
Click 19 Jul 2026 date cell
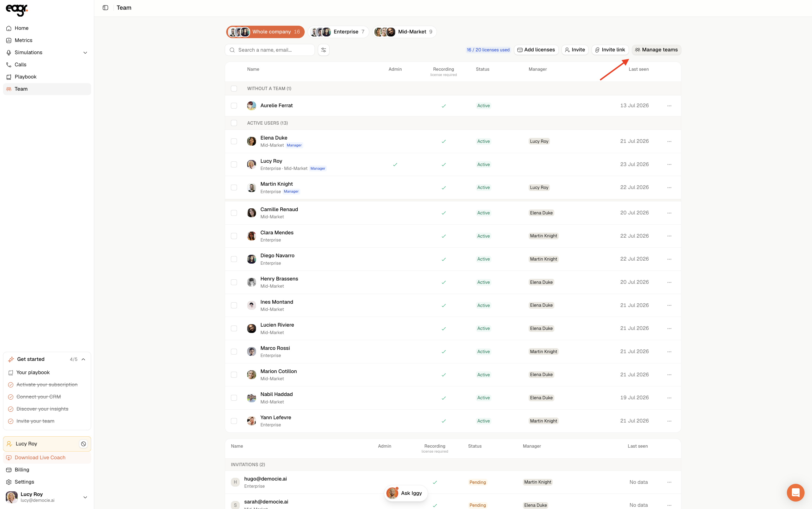tap(634, 398)
